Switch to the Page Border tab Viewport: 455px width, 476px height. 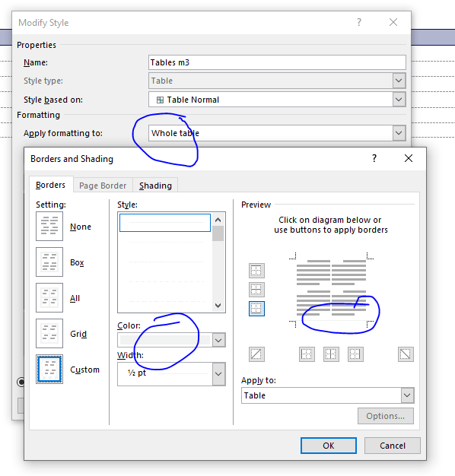103,186
